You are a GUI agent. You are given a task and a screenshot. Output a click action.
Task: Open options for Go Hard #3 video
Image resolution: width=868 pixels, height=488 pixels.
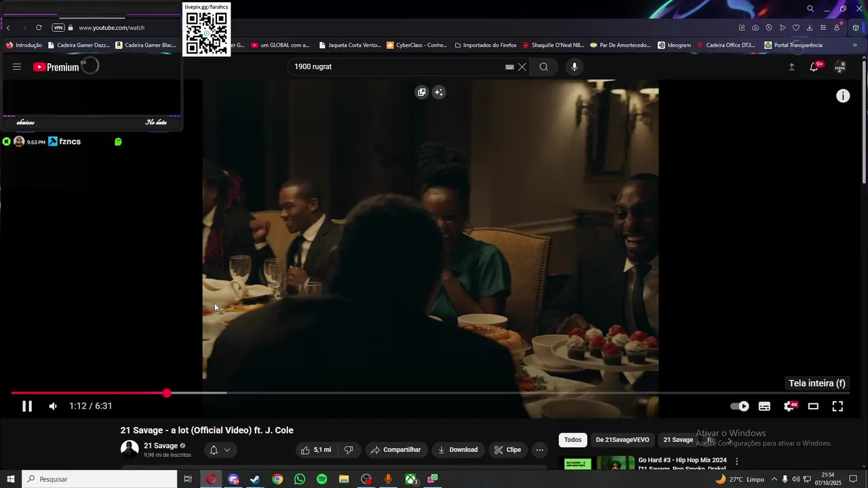(737, 462)
